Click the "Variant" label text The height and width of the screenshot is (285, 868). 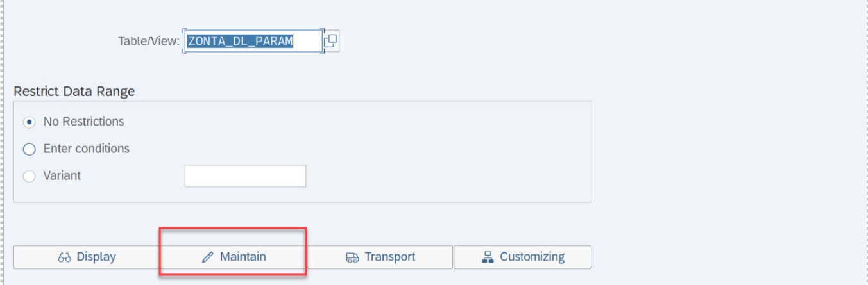(x=62, y=175)
